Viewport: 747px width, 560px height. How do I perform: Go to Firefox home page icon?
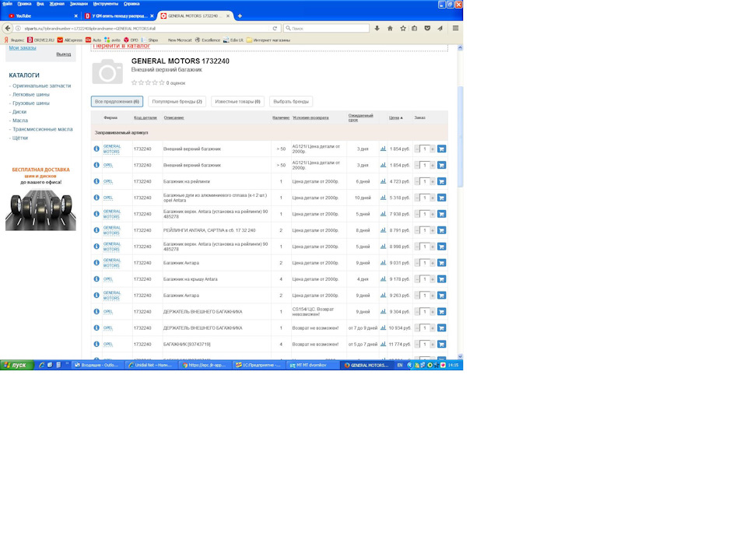tap(390, 28)
